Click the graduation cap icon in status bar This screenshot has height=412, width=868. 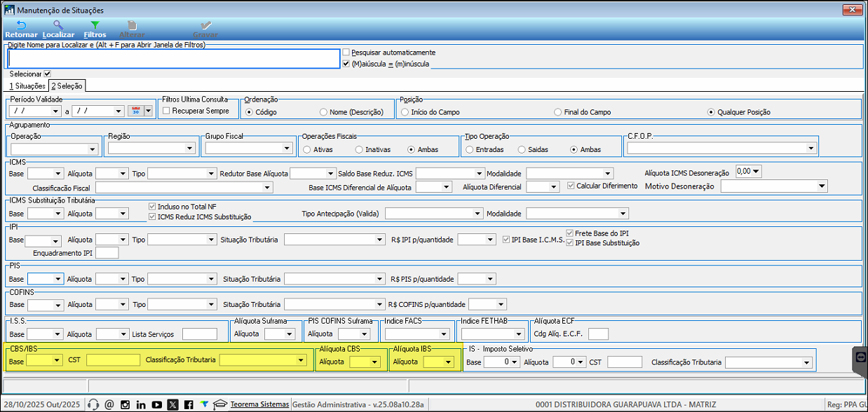(x=220, y=404)
